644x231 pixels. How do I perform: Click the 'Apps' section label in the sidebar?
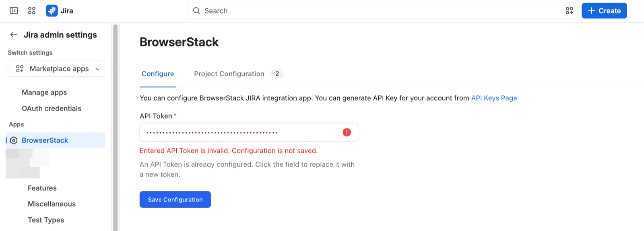[x=17, y=125]
